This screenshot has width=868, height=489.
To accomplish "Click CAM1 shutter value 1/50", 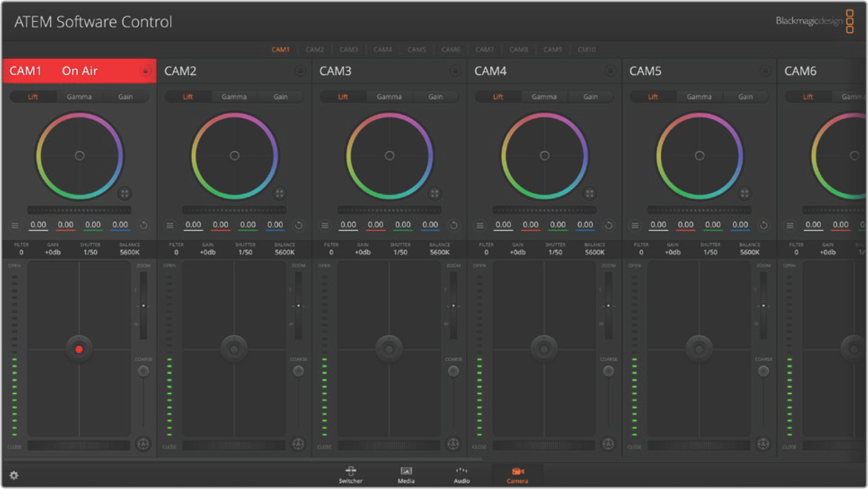I will pos(90,252).
